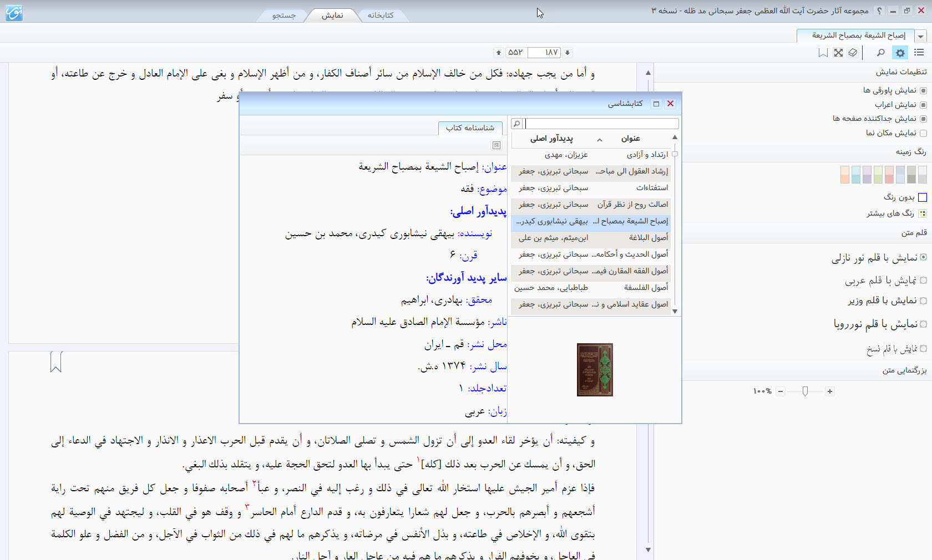Switch to the کتابخانه tab
The image size is (932, 560).
click(x=381, y=16)
